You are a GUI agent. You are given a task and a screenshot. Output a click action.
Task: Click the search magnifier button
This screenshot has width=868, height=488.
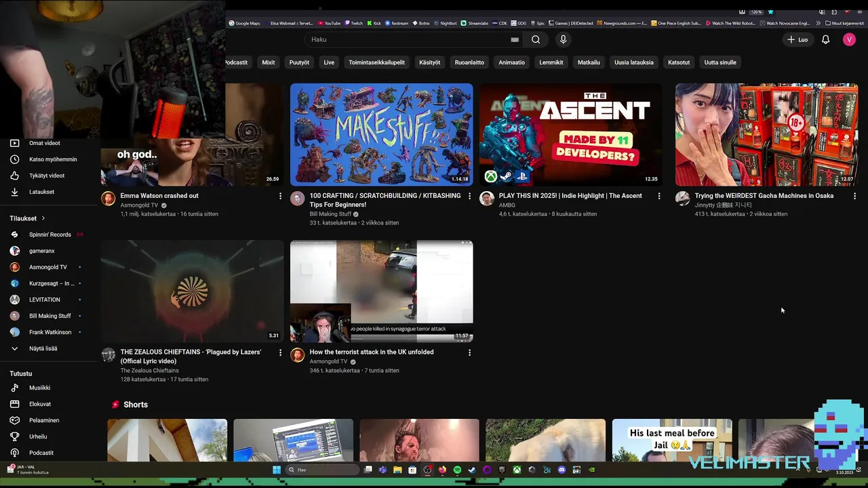click(536, 39)
